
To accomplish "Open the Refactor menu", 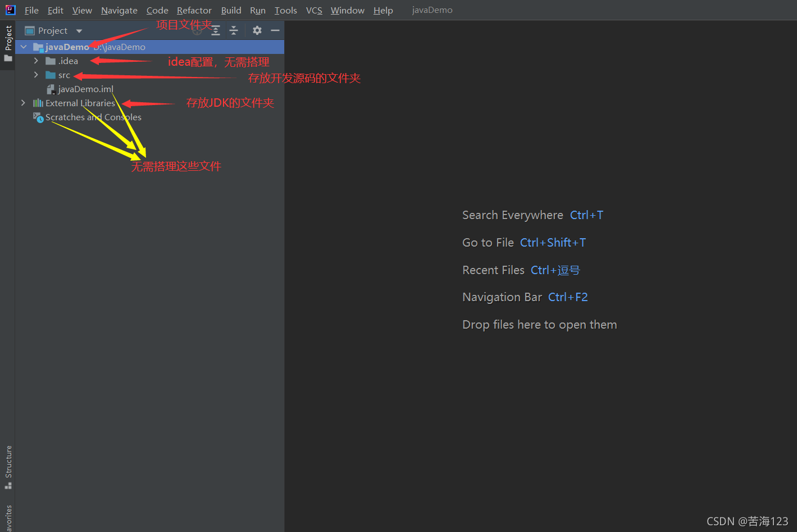I will [x=194, y=10].
